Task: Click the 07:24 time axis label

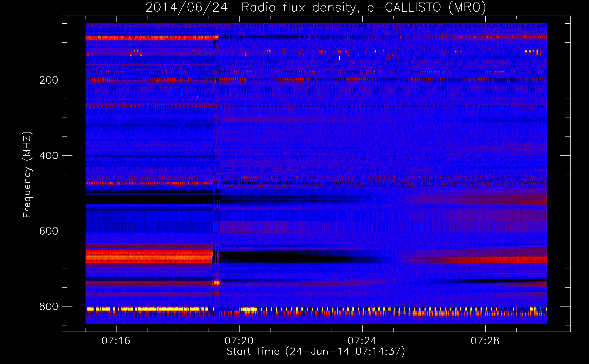Action: (x=362, y=341)
